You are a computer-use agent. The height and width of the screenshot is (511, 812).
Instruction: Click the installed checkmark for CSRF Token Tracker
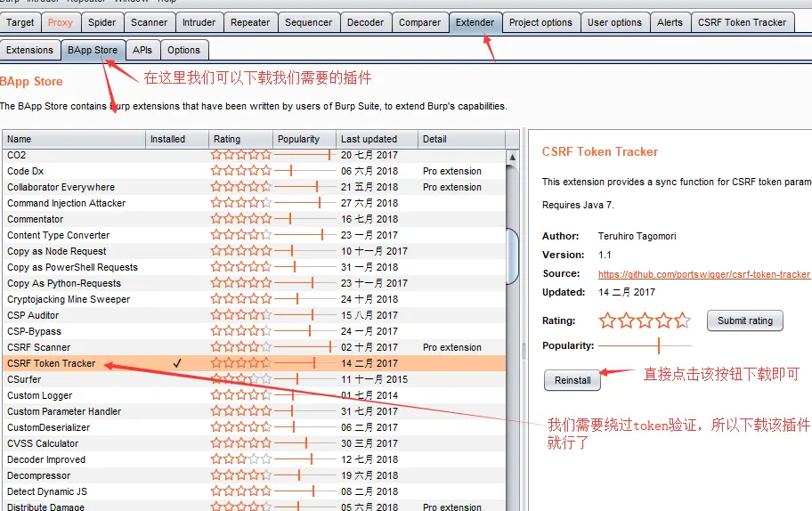[177, 363]
